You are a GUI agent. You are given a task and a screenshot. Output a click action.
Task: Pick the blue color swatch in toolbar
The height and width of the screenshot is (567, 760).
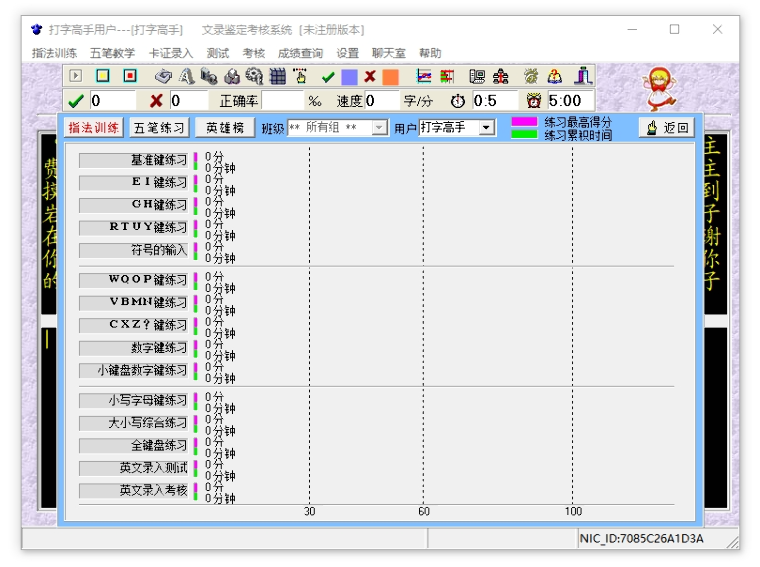[349, 77]
